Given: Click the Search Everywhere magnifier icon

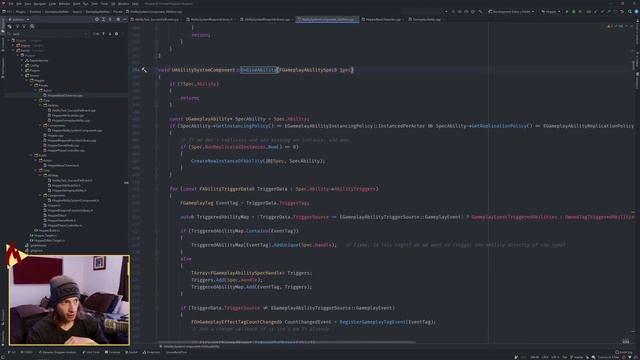Looking at the screenshot, I should click(630, 12).
